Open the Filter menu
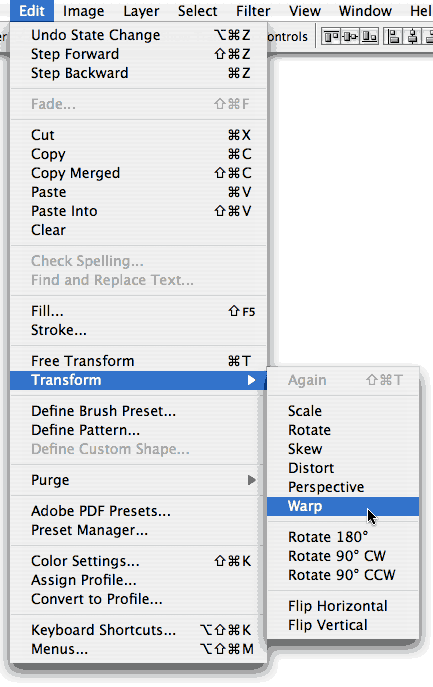 253,11
